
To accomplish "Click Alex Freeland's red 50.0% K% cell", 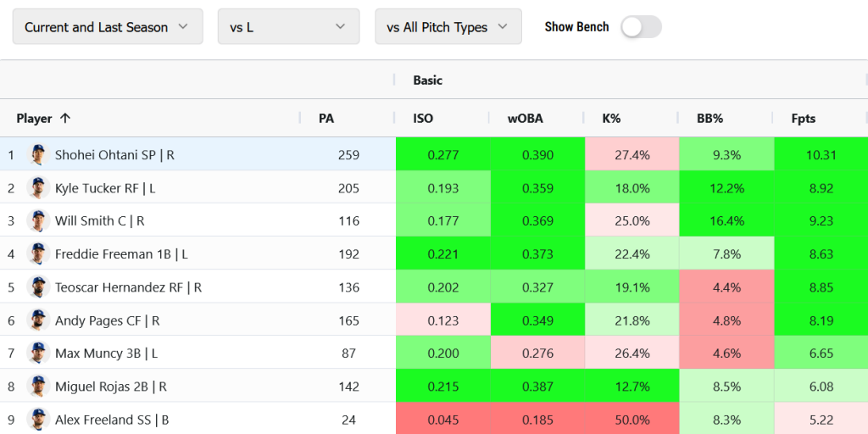I will tap(632, 420).
